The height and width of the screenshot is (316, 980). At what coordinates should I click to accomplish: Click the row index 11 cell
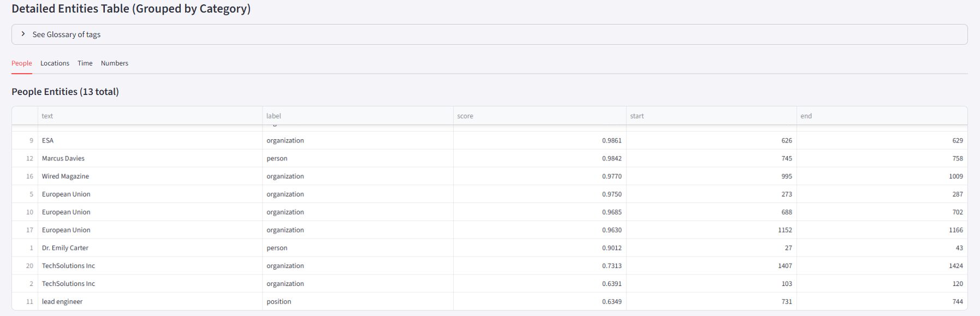coord(25,302)
